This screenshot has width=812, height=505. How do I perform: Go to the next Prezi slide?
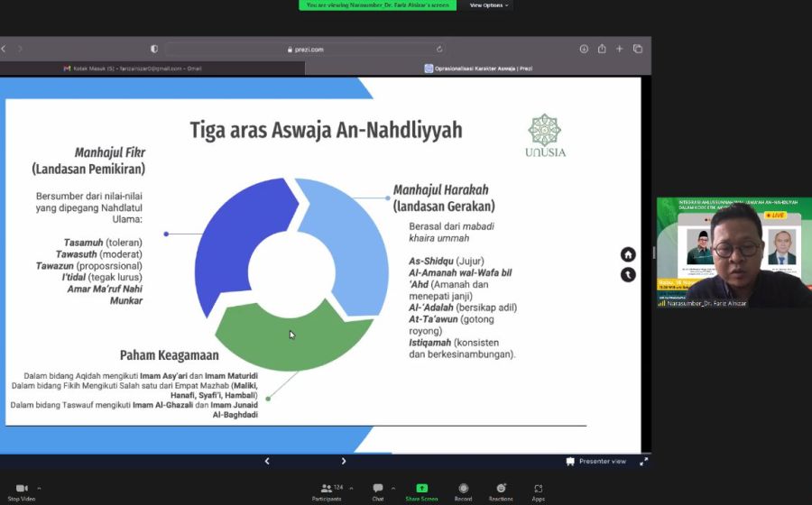point(344,461)
